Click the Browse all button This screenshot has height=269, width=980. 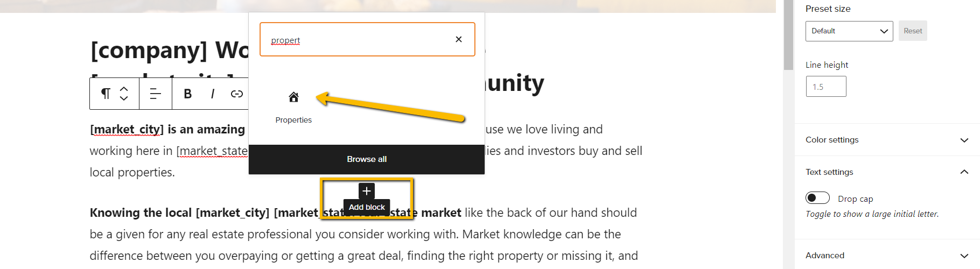tap(367, 159)
